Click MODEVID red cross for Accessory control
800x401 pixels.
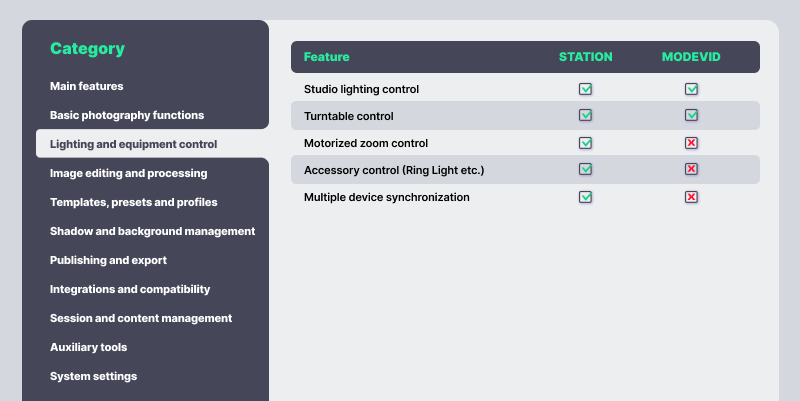pyautogui.click(x=691, y=170)
